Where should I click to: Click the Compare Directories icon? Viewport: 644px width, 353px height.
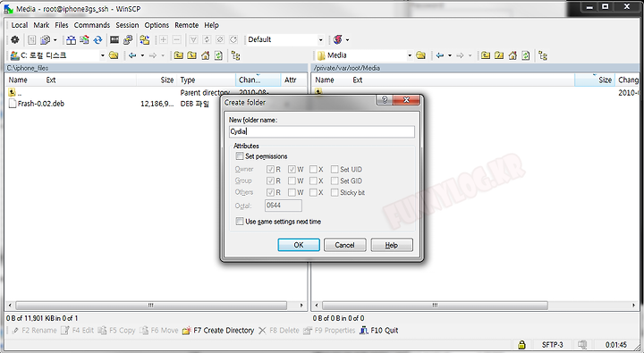pos(71,40)
